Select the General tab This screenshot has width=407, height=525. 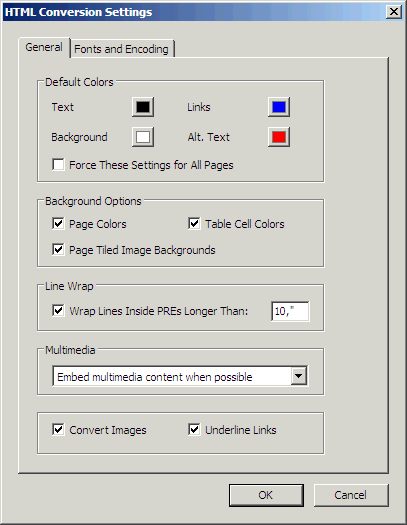click(44, 48)
